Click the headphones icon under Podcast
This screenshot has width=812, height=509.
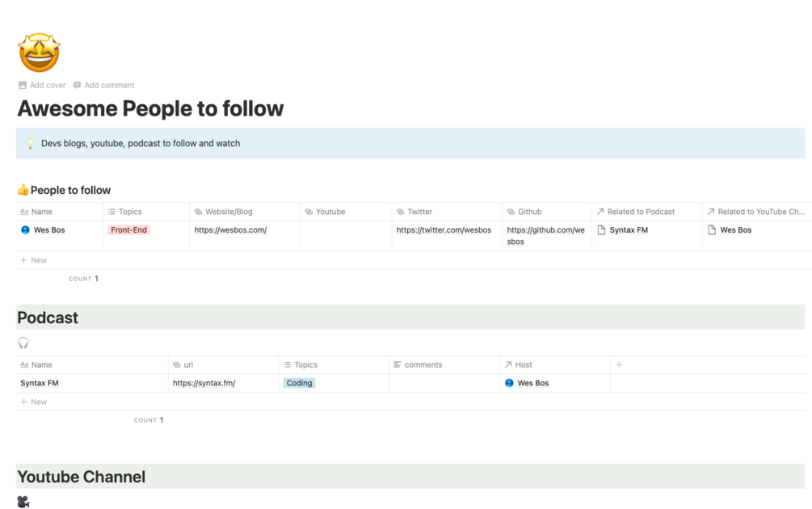tap(23, 343)
